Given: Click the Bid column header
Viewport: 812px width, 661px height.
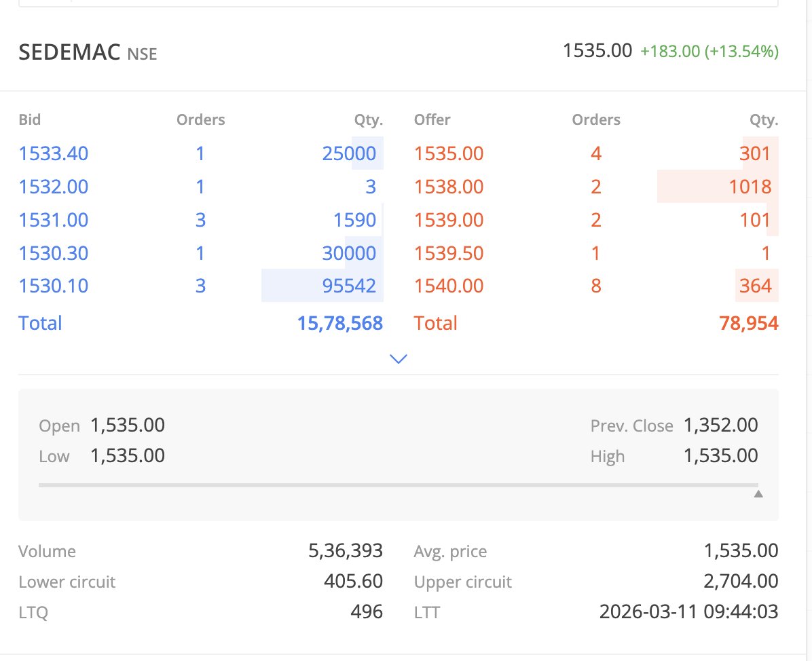Looking at the screenshot, I should [x=29, y=119].
